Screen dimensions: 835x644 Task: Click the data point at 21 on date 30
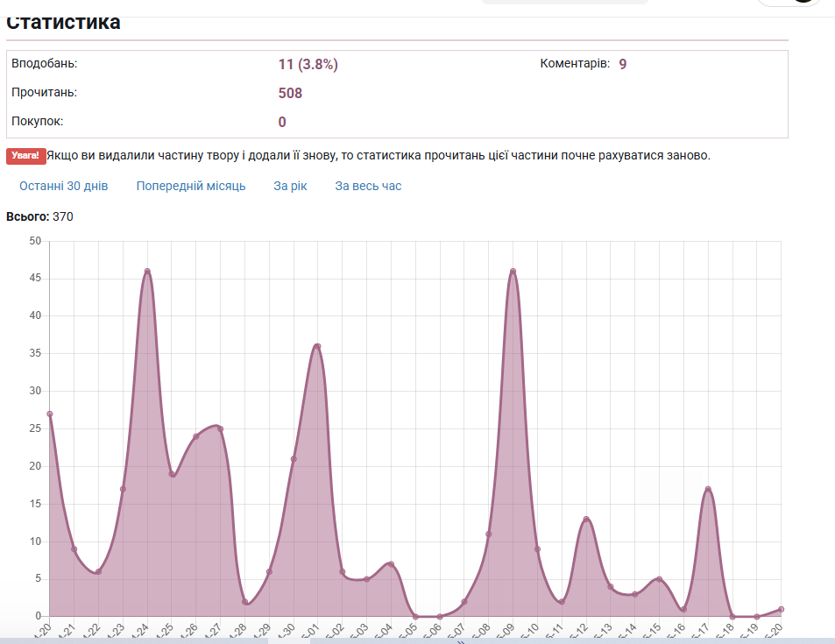294,458
